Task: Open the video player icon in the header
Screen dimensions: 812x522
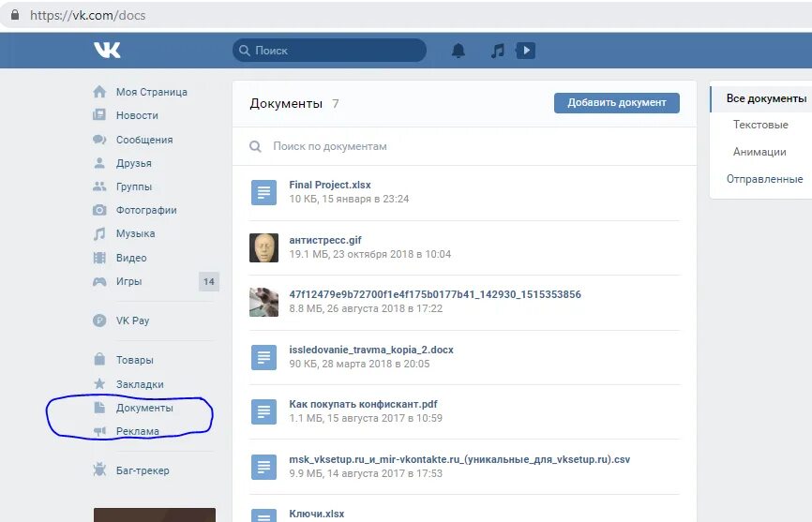Action: click(526, 51)
